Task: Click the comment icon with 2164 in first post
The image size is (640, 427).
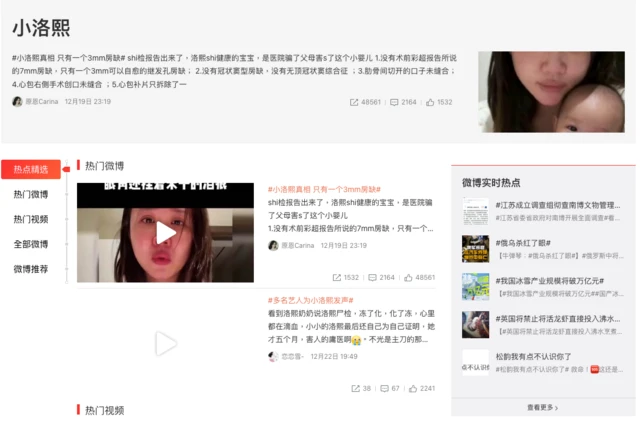Action: (x=372, y=278)
